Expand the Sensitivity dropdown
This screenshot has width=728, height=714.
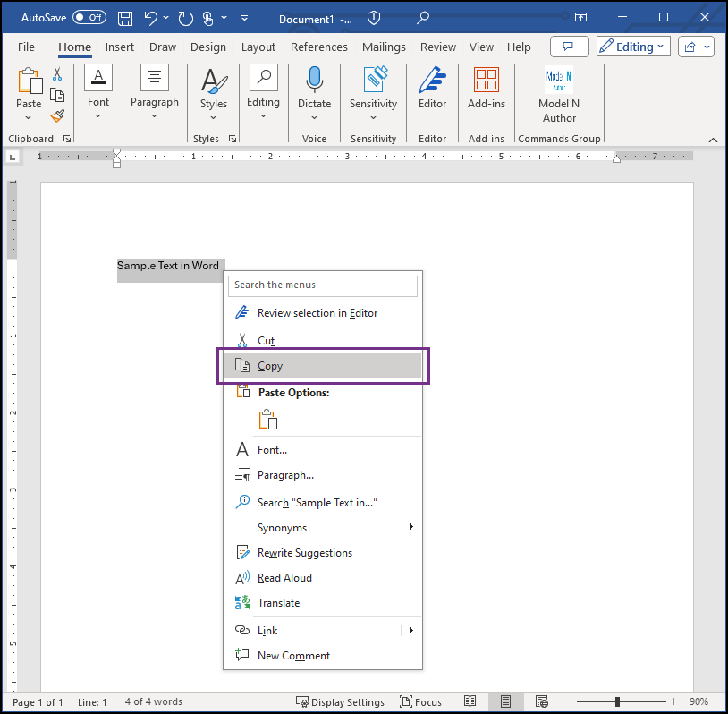coord(373,118)
